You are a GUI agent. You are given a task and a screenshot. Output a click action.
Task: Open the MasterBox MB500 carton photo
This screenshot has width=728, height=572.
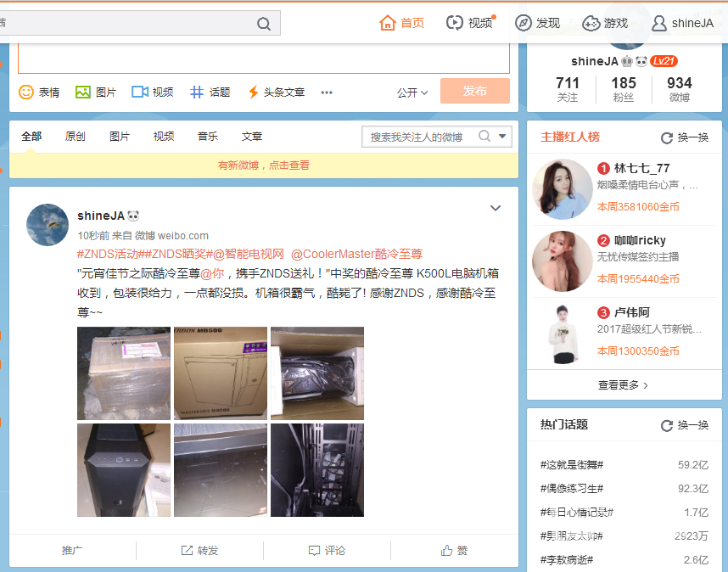221,373
